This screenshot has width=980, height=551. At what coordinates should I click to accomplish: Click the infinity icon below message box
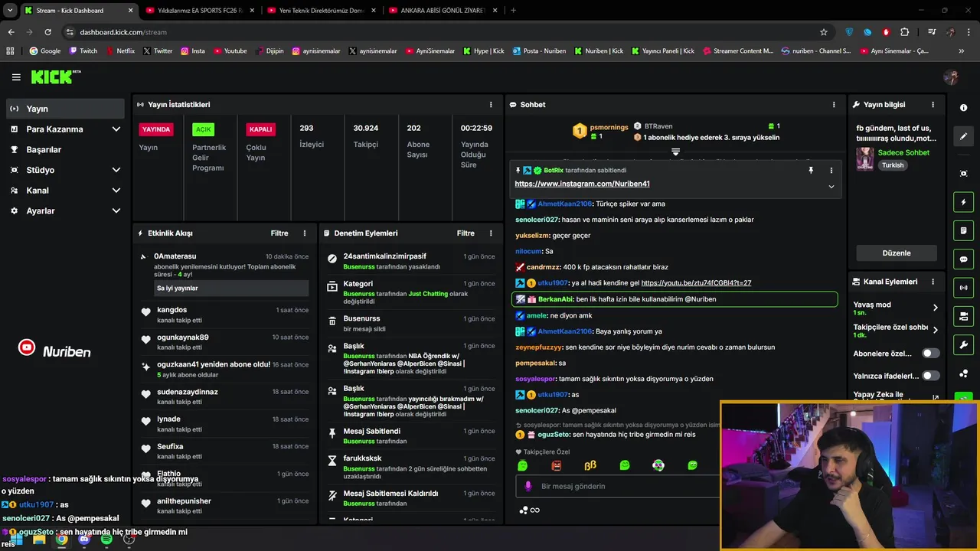534,510
